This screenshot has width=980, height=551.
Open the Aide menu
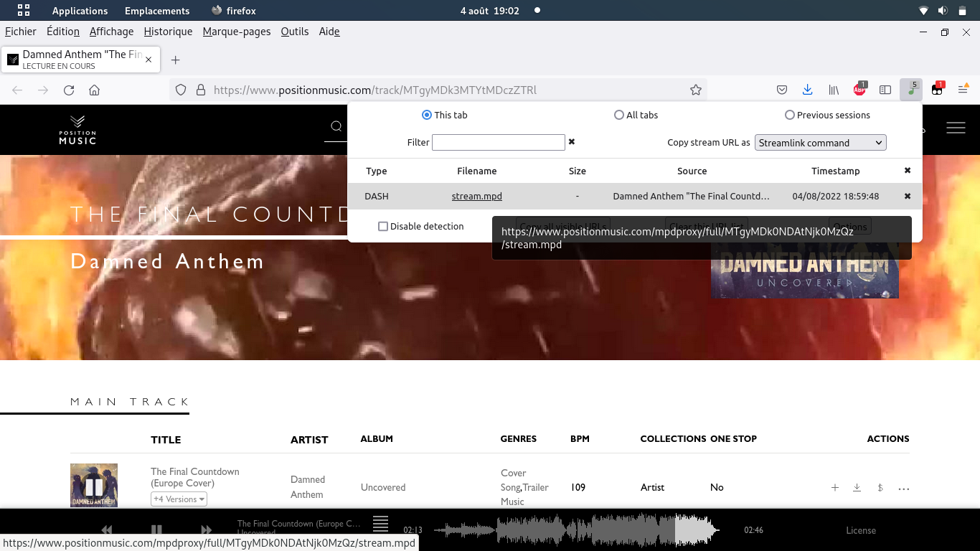(329, 32)
